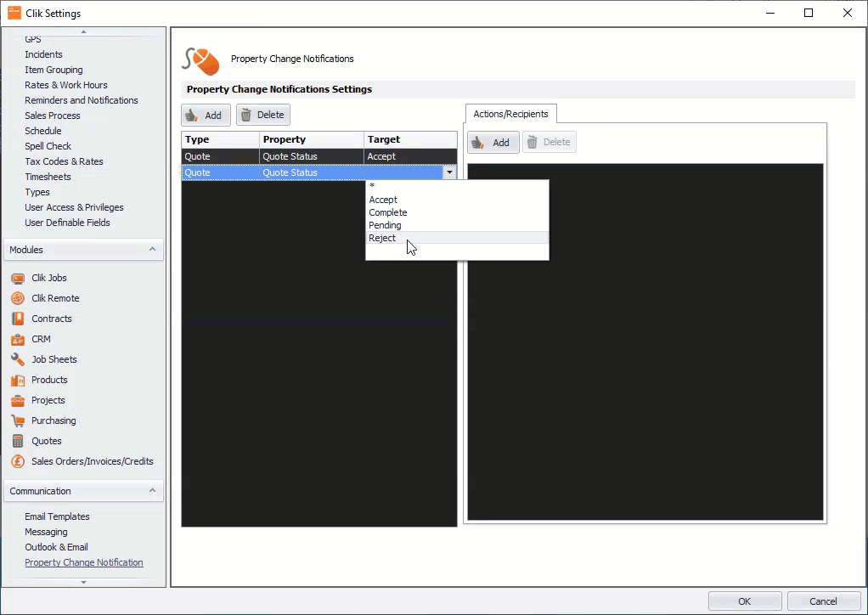Choose Complete from the Target dropdown list

[457, 212]
